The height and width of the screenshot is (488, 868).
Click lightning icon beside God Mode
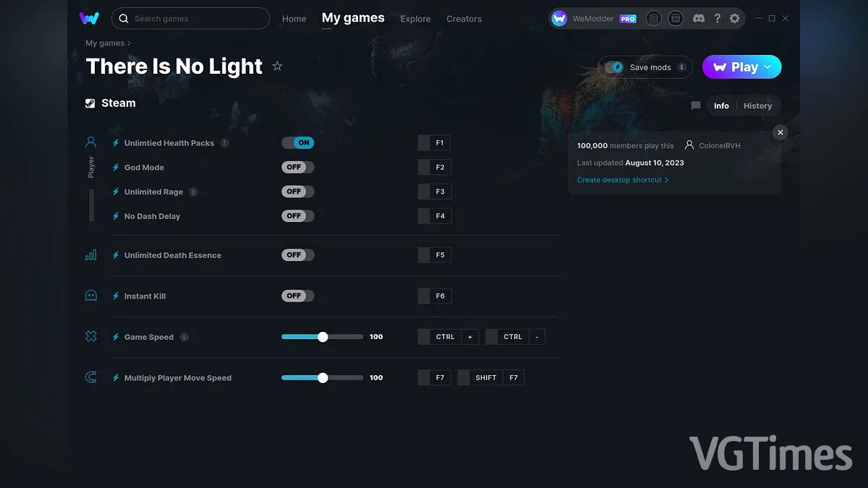click(116, 167)
